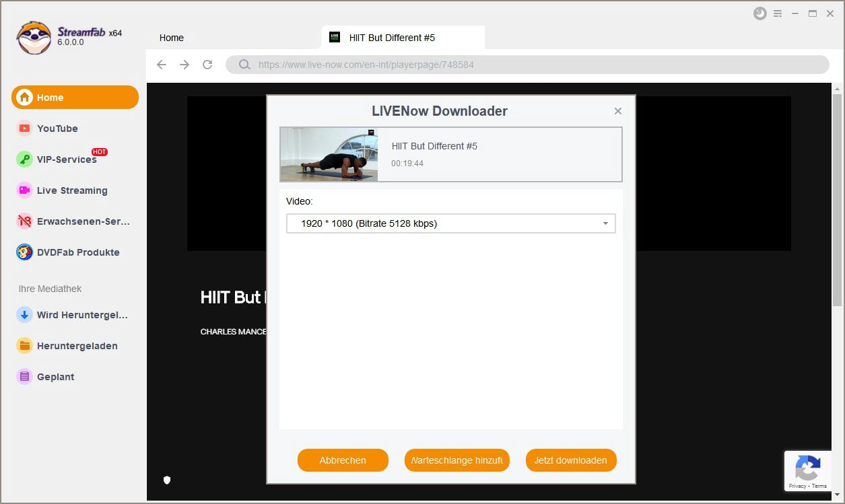This screenshot has height=504, width=845.
Task: Reload the page with refresh icon
Action: tap(207, 65)
